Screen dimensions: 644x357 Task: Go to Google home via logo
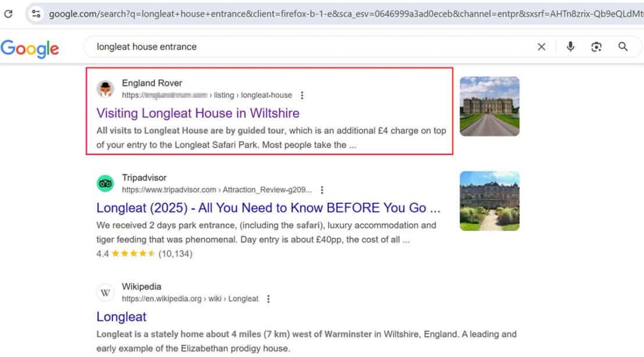[30, 48]
